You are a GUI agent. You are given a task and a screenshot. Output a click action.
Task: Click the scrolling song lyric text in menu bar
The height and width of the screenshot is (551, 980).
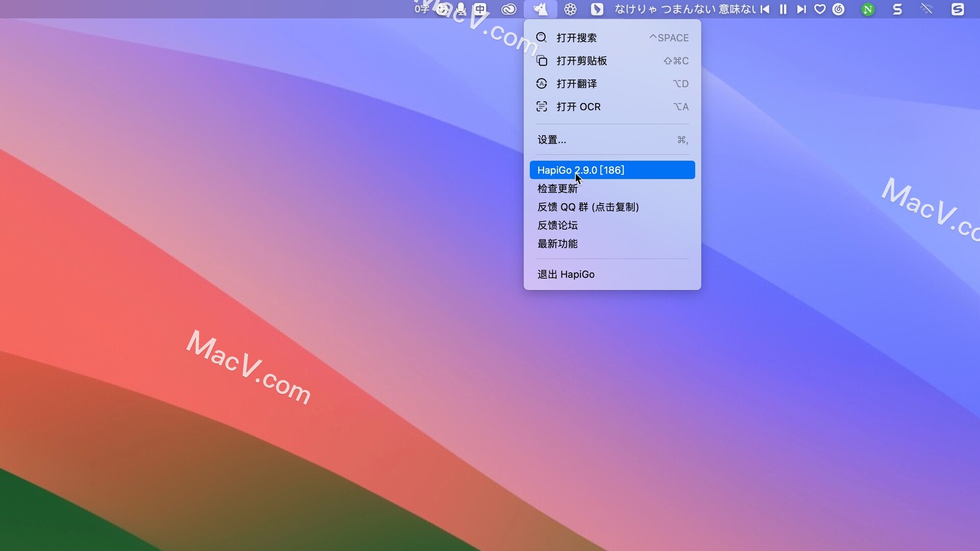[685, 9]
